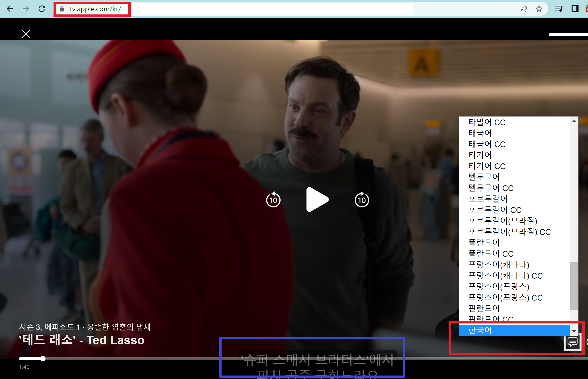Select 포르투갈어(브라질) CC subtitle option
The image size is (588, 379).
514,232
